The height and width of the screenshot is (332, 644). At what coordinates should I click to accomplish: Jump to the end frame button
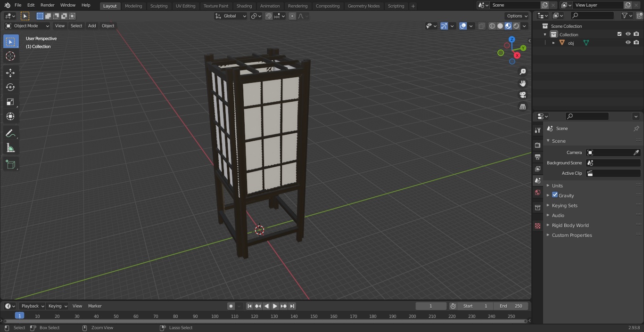292,306
